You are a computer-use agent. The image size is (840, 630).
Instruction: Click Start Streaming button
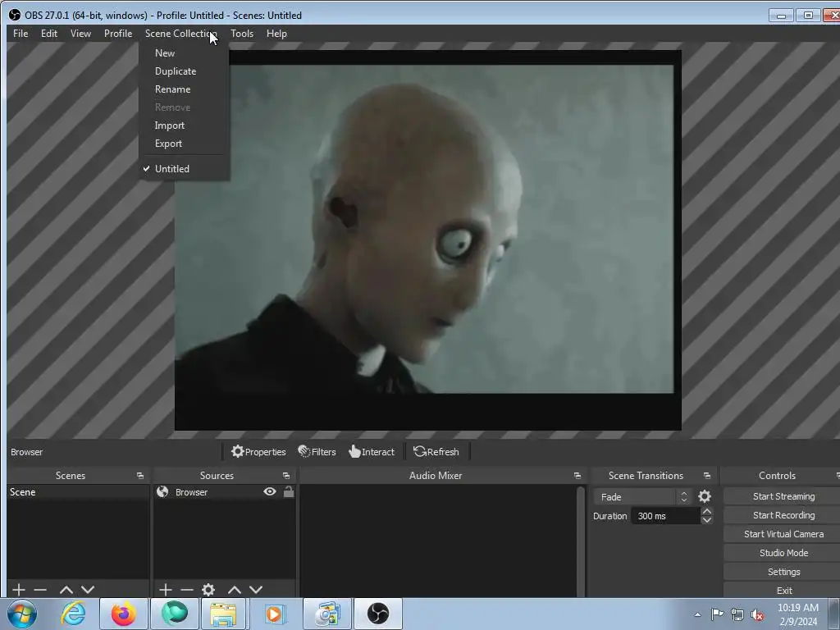tap(783, 496)
